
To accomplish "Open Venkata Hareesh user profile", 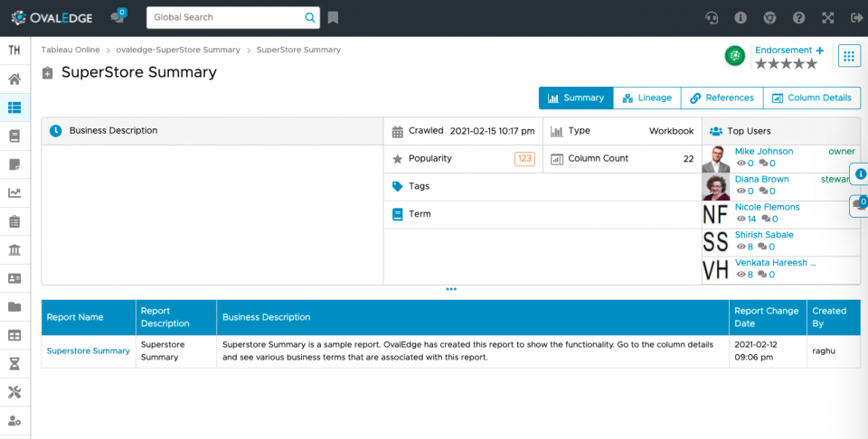I will (x=775, y=263).
